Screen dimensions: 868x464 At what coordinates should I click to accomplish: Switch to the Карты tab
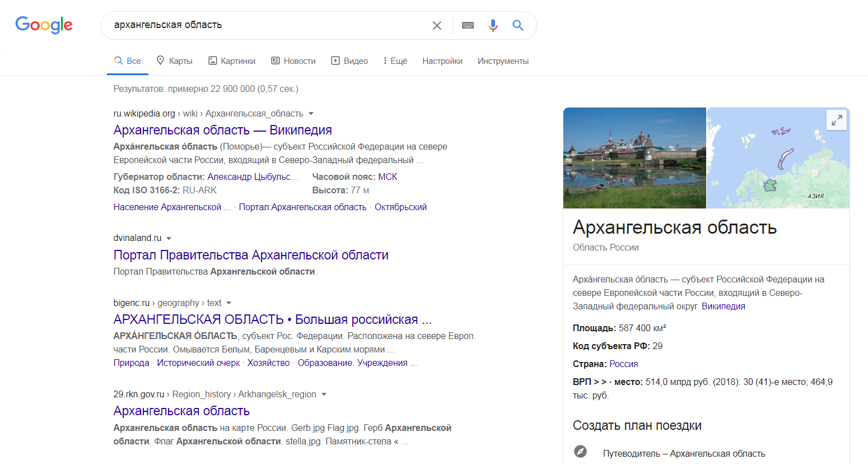coord(174,61)
